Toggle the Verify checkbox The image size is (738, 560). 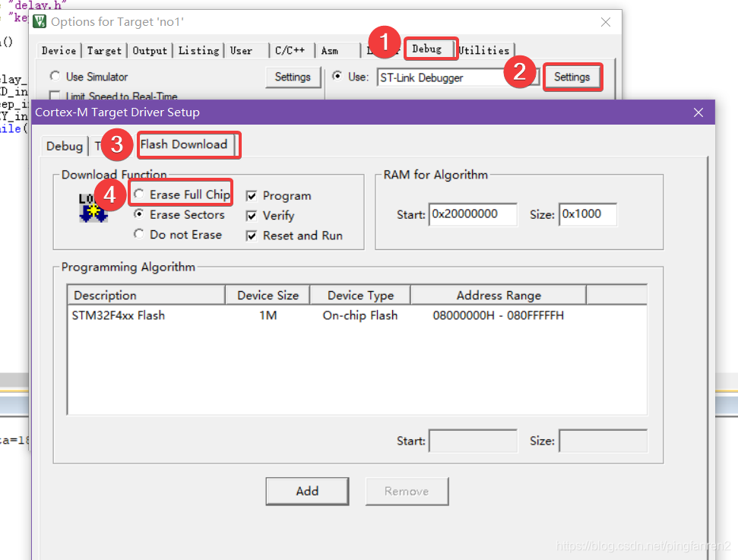tap(252, 216)
